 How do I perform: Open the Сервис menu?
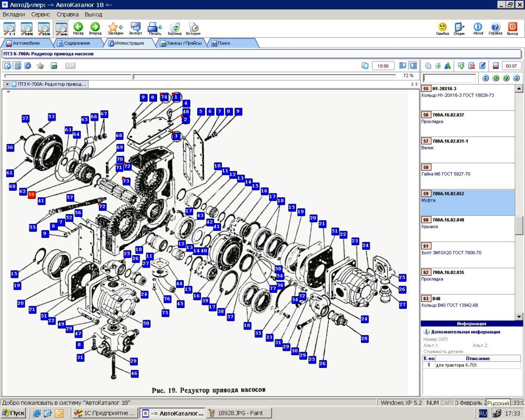tap(41, 14)
